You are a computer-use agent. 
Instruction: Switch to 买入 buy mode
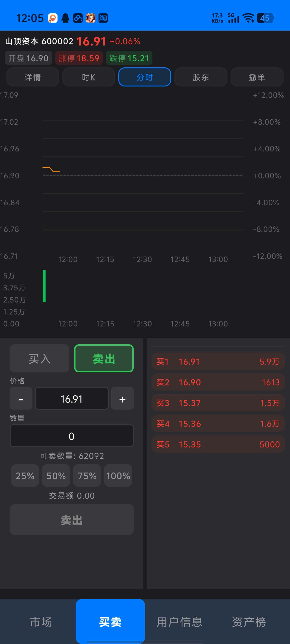(40, 359)
